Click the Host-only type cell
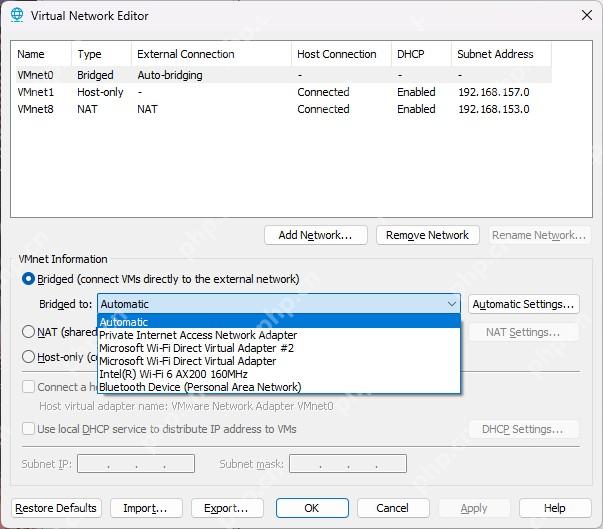This screenshot has width=603, height=529. (100, 92)
